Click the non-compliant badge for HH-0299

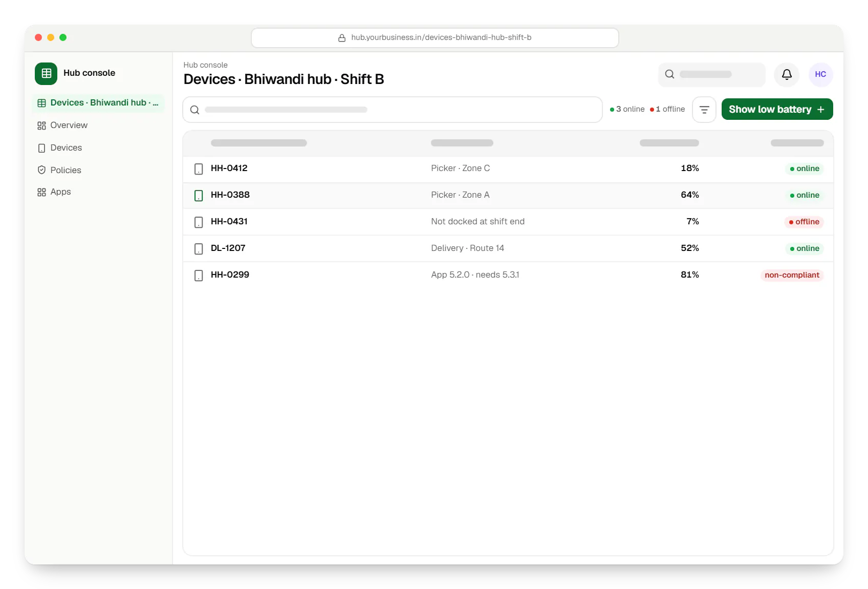click(x=792, y=275)
